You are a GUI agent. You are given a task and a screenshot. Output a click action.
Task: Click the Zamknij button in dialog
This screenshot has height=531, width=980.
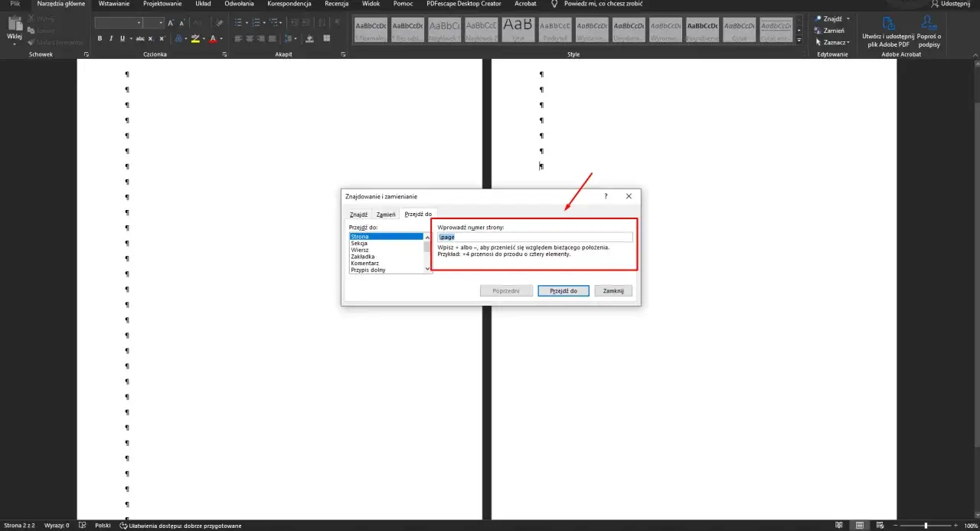(x=613, y=291)
